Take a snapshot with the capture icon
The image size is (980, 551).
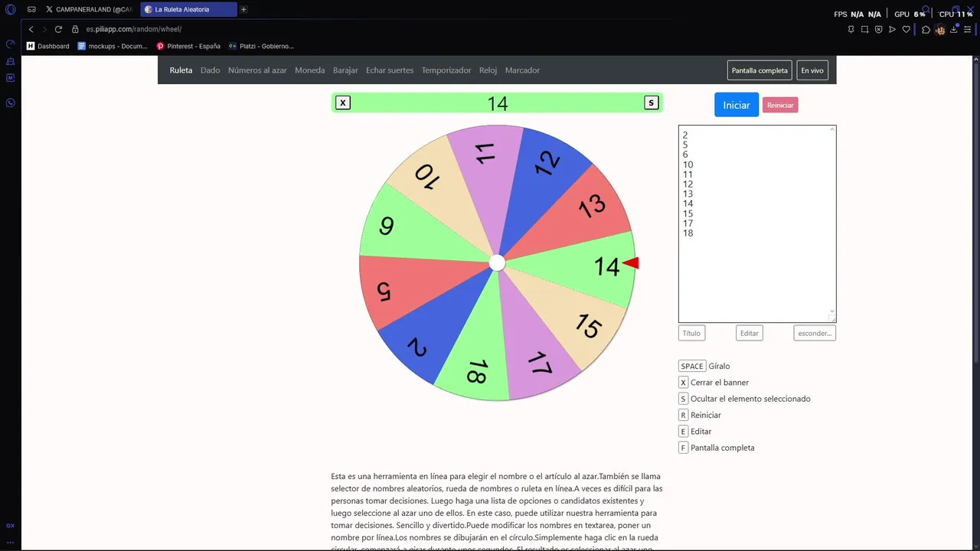[865, 29]
